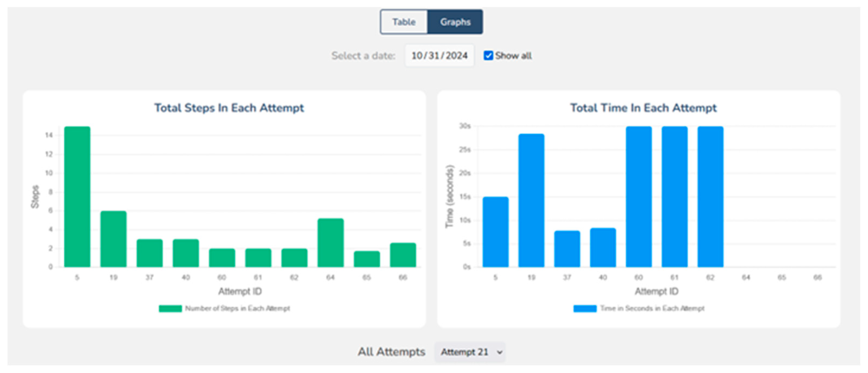Click the 14 tick on the steps axis
868x373 pixels.
coord(49,135)
